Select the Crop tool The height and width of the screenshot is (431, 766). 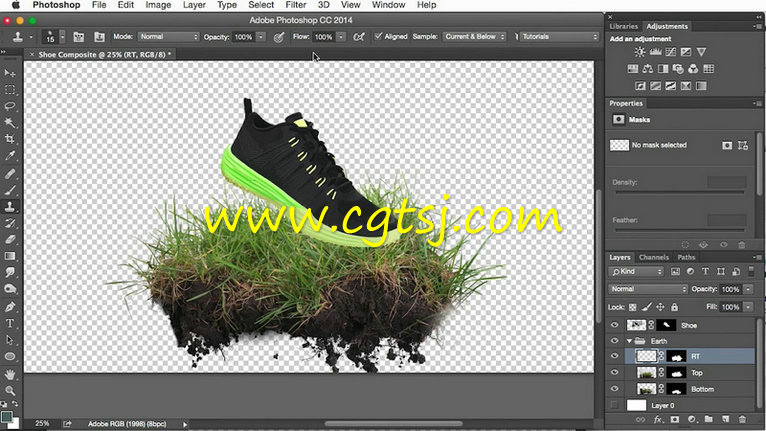click(10, 138)
